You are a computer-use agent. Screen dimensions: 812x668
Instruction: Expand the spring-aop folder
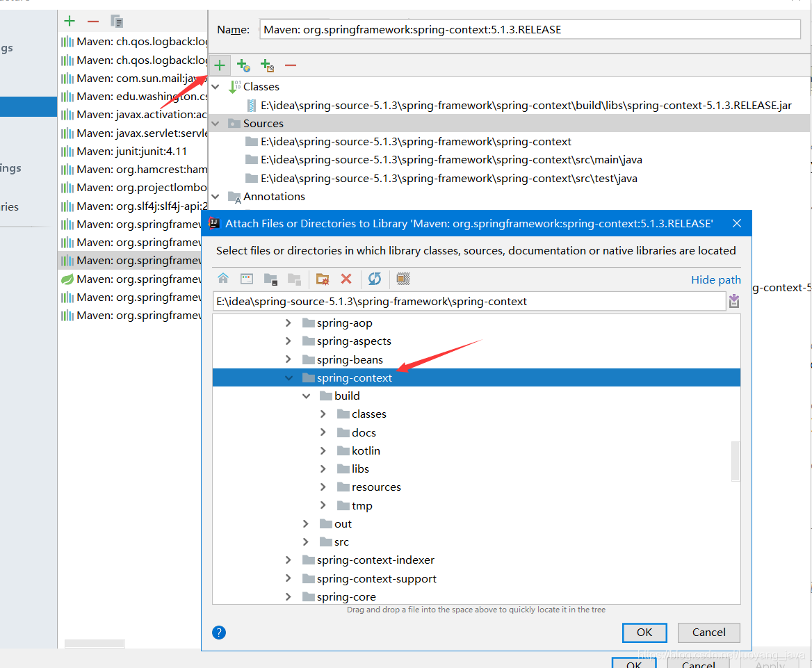coord(289,323)
